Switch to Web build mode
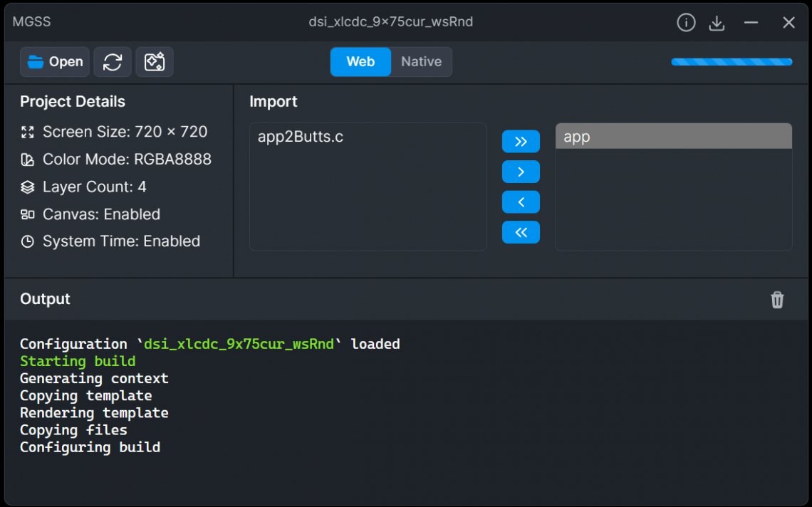 pos(360,62)
